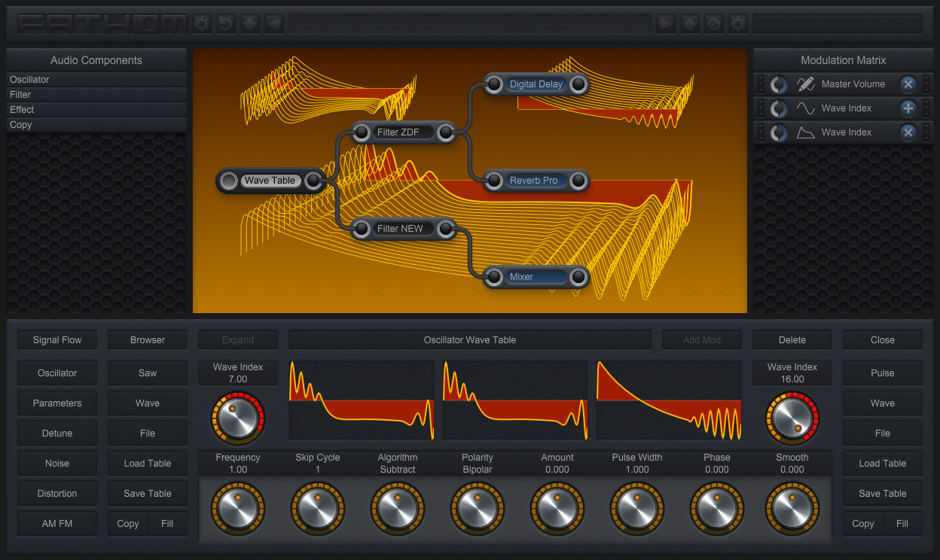Select the Digital Delay node
The height and width of the screenshot is (560, 940).
(x=536, y=84)
